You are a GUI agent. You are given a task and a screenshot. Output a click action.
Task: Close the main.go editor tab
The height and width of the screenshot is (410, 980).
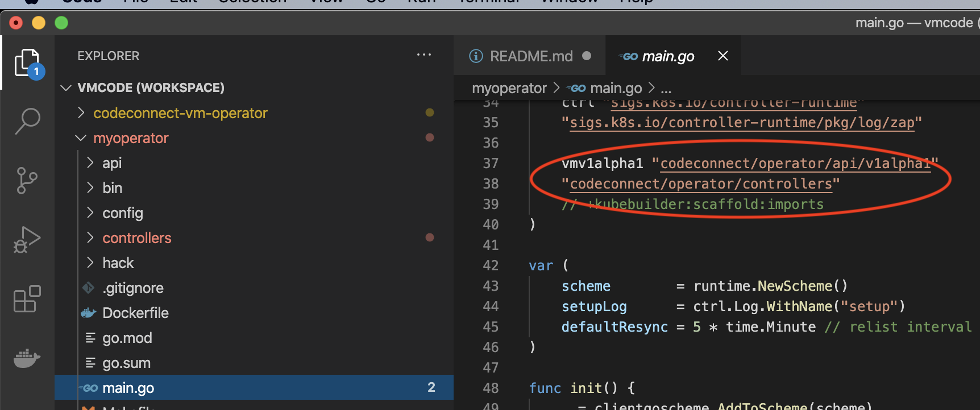[x=723, y=56]
